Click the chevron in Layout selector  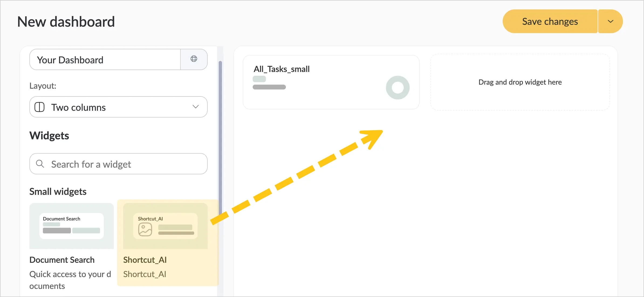196,107
